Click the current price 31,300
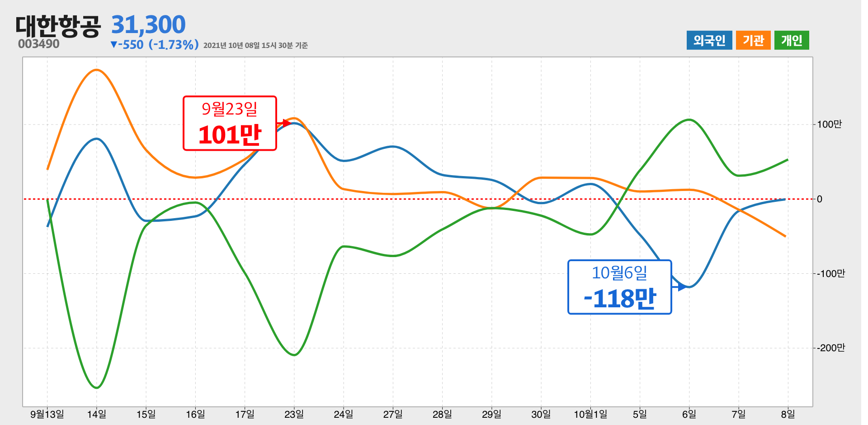 coord(148,25)
